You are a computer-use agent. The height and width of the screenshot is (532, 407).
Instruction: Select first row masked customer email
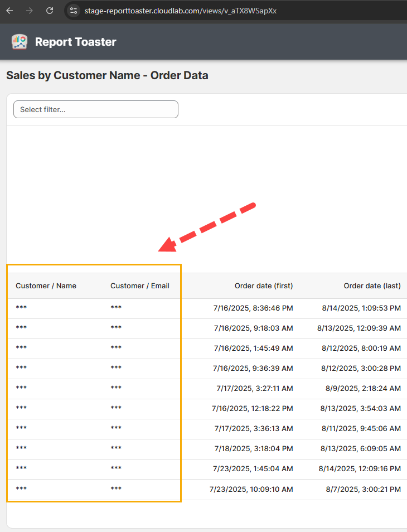[x=116, y=308]
